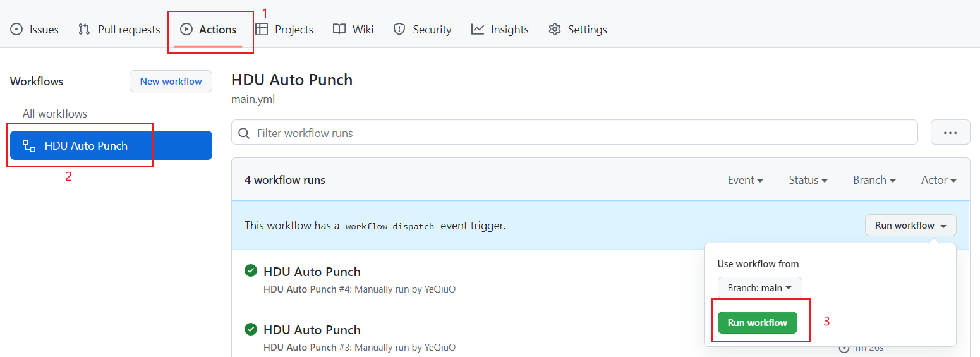Click 'Manually run by YeQiuO' text for run #4
980x357 pixels.
pos(405,289)
